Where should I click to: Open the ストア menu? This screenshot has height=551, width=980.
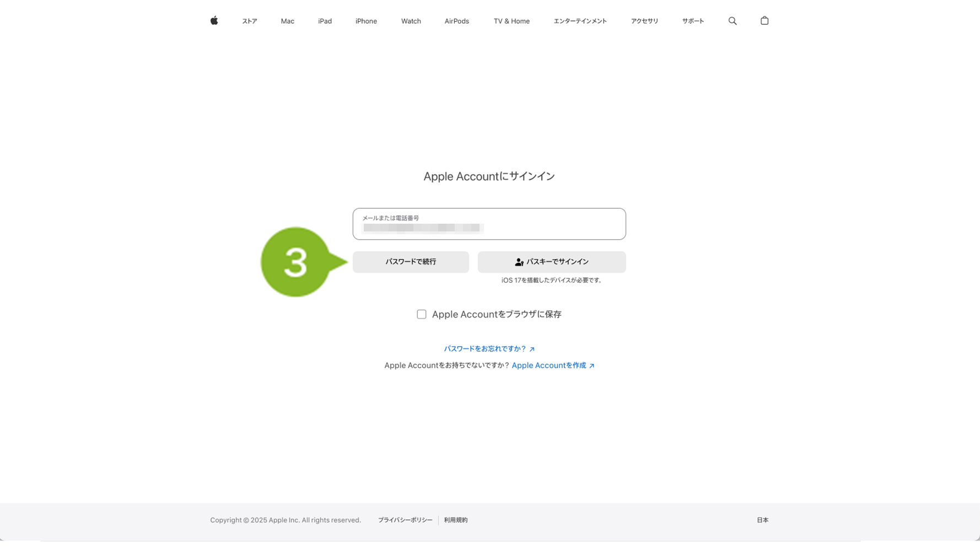click(x=250, y=21)
